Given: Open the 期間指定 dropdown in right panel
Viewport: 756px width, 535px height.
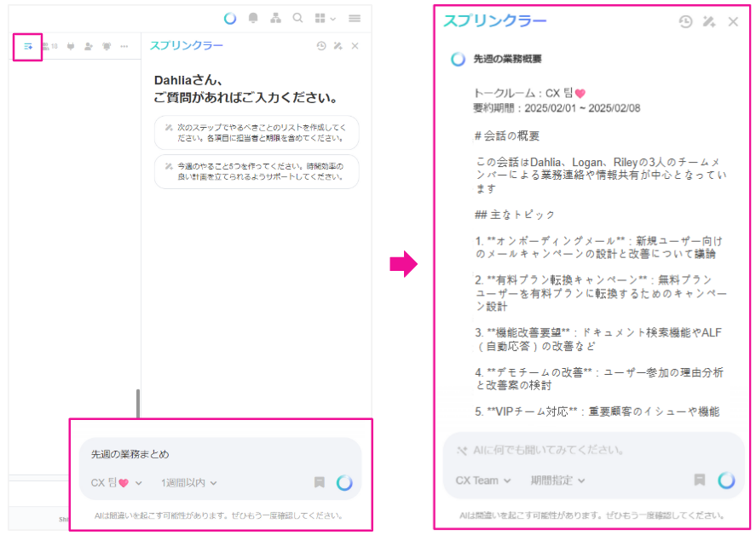Looking at the screenshot, I should coord(557,480).
